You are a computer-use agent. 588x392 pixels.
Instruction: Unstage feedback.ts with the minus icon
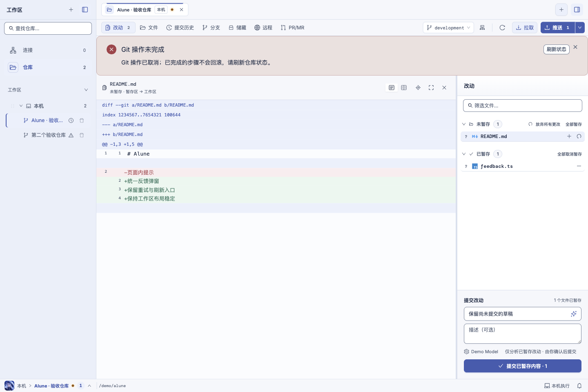pos(579,166)
